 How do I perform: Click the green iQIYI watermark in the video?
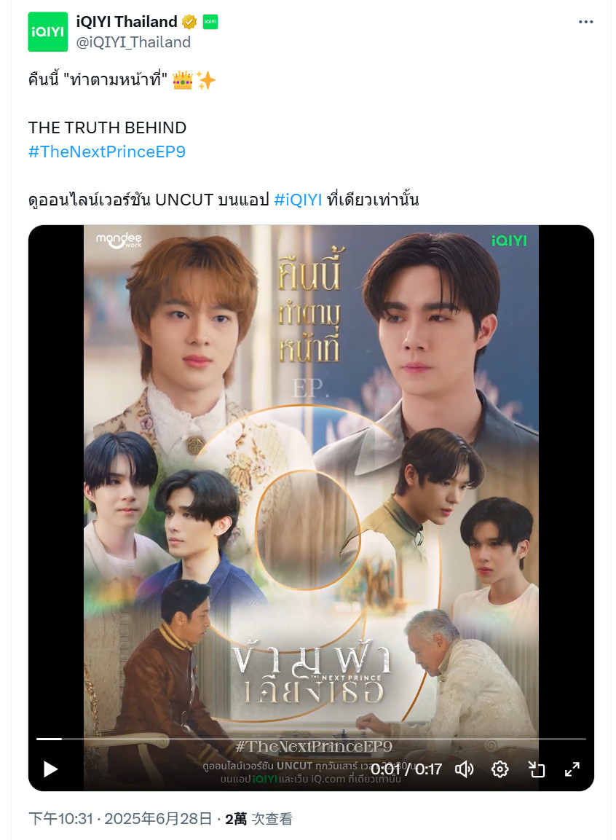tap(509, 240)
